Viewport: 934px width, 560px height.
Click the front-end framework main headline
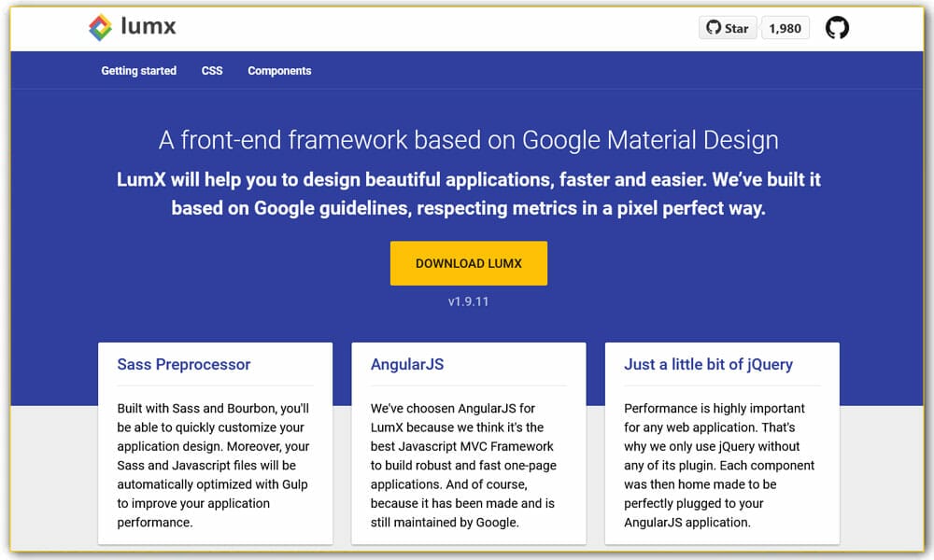468,140
